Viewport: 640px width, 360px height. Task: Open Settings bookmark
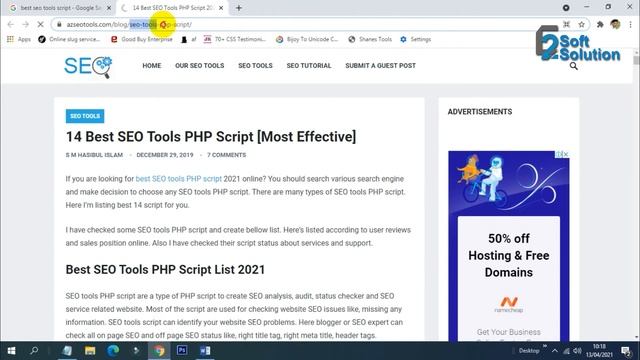click(x=416, y=39)
